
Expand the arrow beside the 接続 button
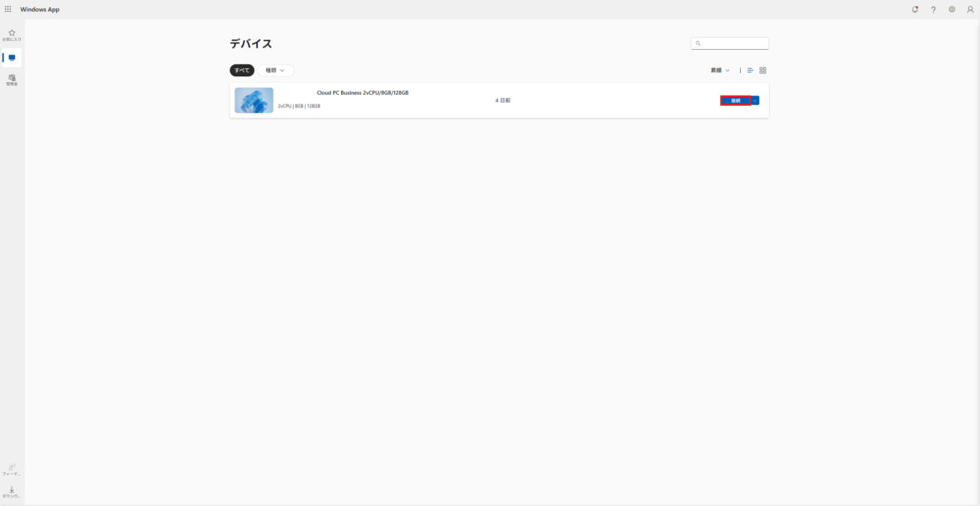755,100
